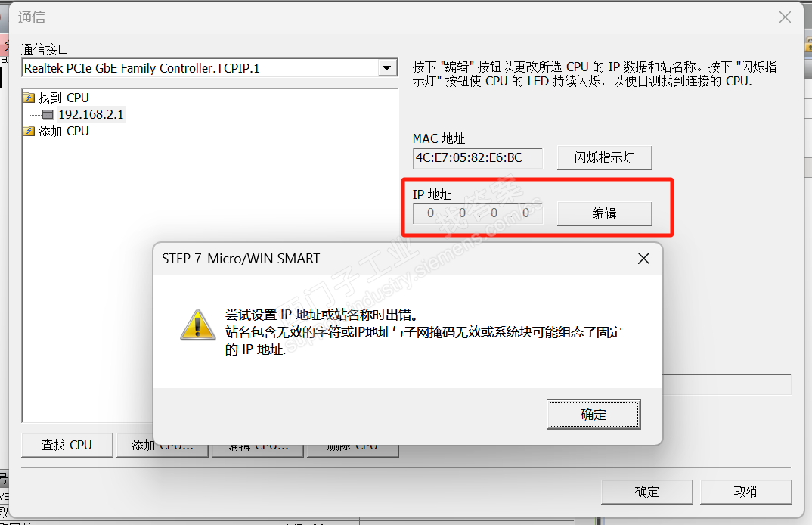Click the 添加 CPU... button
The width and height of the screenshot is (812, 525).
(x=162, y=445)
